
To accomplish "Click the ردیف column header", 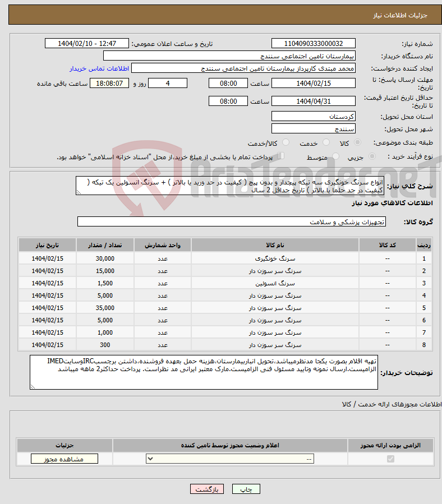I will pyautogui.click(x=424, y=245).
